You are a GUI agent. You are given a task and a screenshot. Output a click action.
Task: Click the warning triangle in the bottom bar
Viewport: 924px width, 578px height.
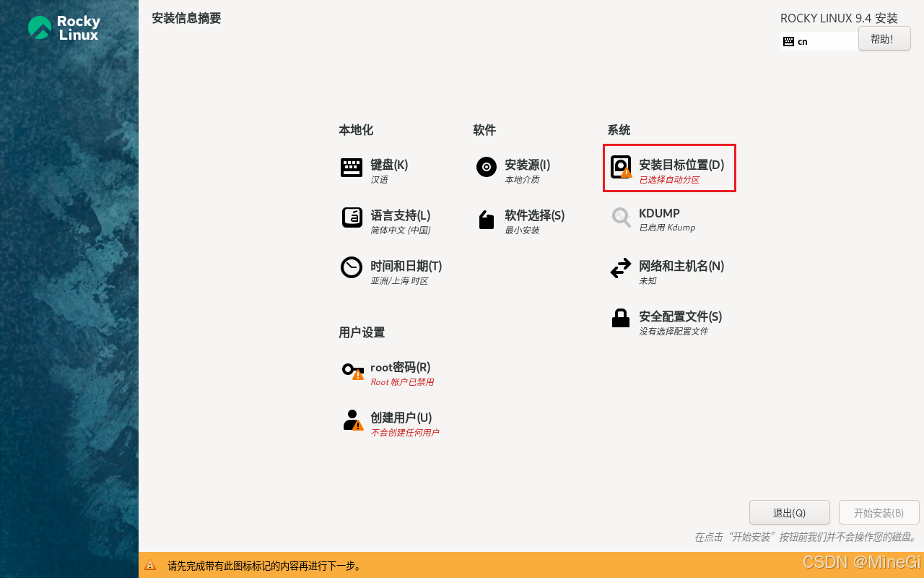point(150,565)
